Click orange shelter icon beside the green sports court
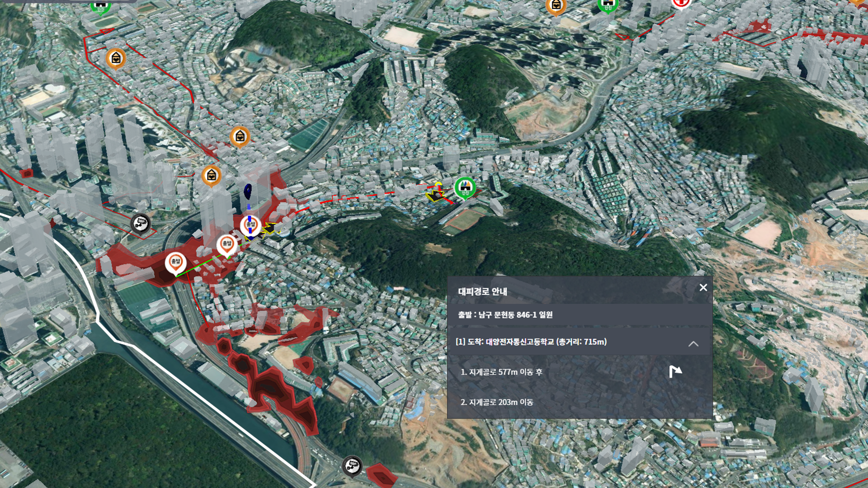 [x=240, y=136]
